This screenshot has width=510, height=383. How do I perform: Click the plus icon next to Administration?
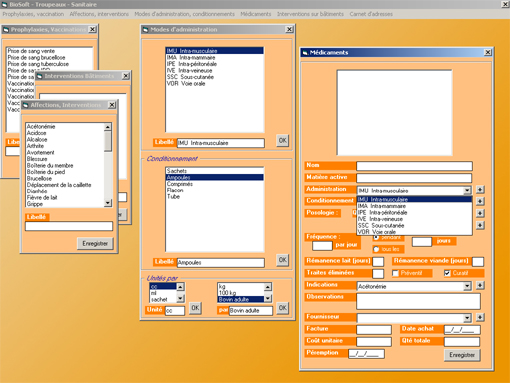[x=480, y=190]
